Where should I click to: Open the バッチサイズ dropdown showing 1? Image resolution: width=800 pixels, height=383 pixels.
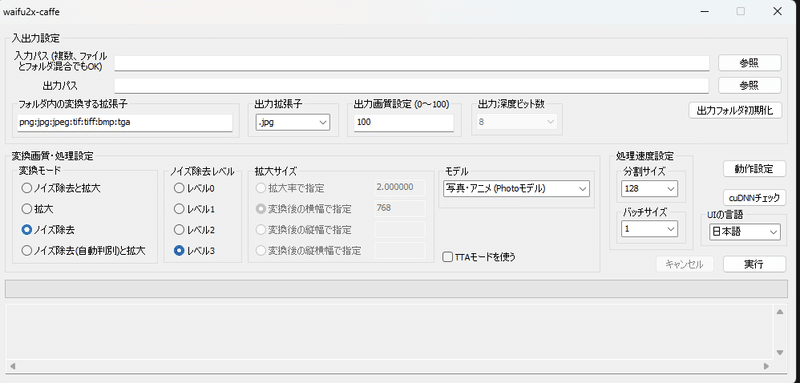pos(649,229)
